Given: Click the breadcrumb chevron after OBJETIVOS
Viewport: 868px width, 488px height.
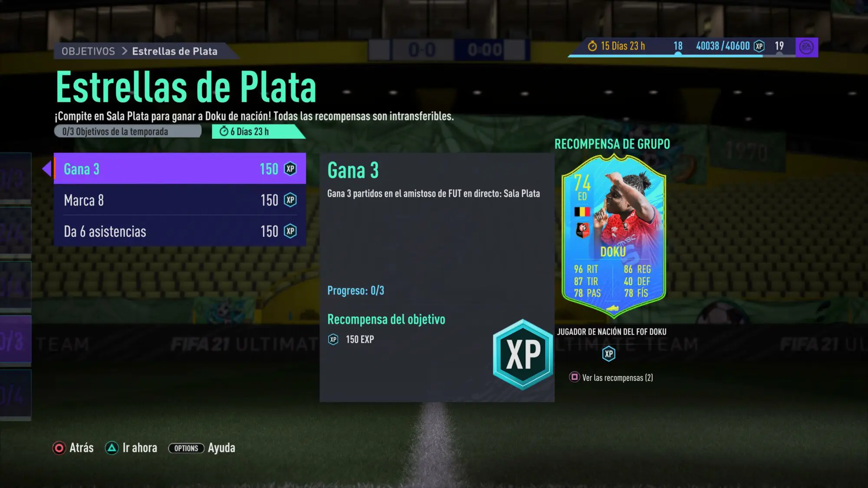Looking at the screenshot, I should pyautogui.click(x=124, y=51).
